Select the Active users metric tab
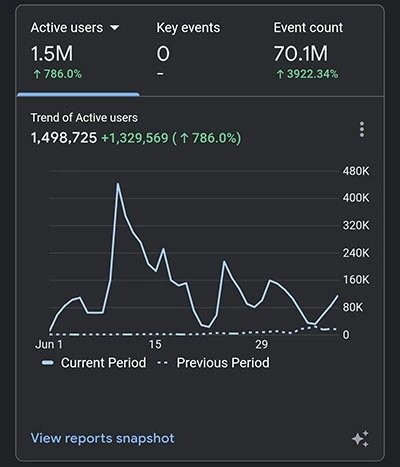This screenshot has width=400, height=467. [78, 51]
